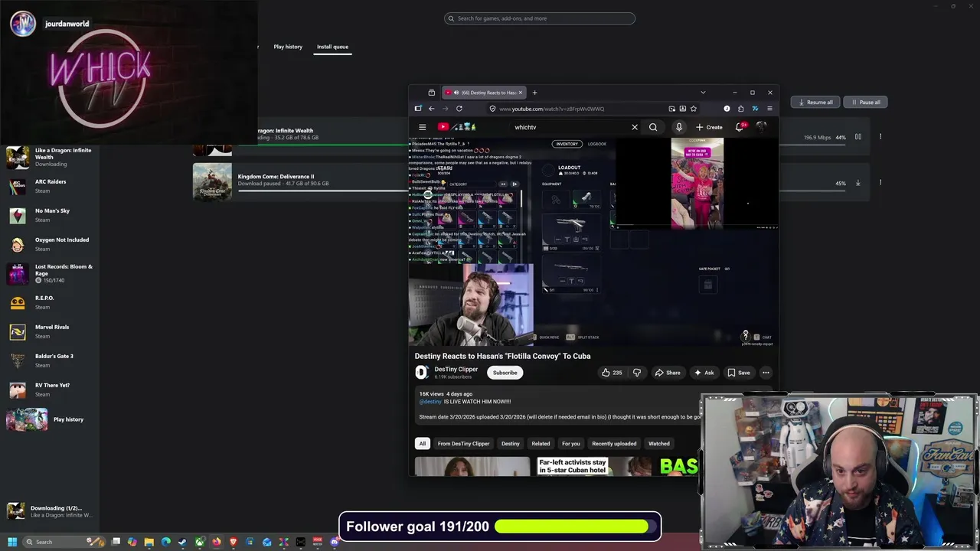Select the For you chip
Image resolution: width=980 pixels, height=551 pixels.
pos(571,444)
